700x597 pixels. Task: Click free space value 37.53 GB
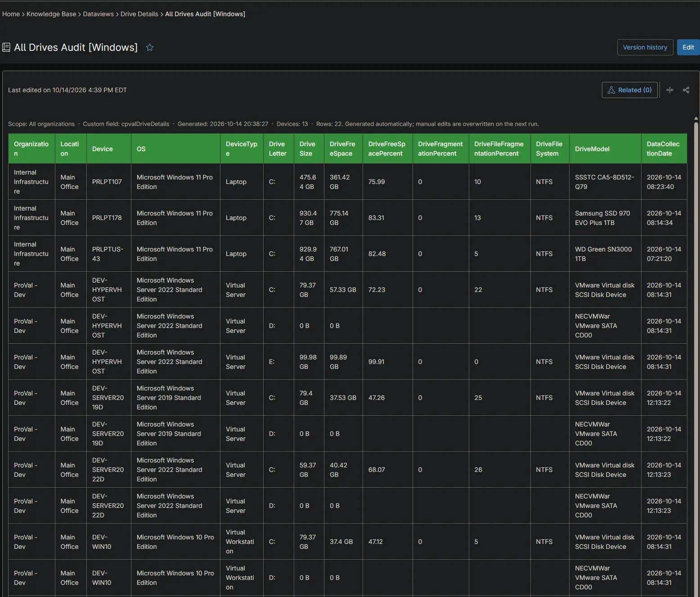point(343,398)
